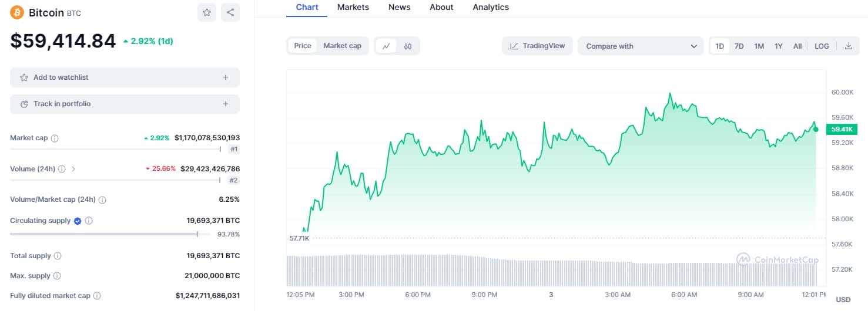The height and width of the screenshot is (311, 868).
Task: Switch to line chart view icon
Action: pos(386,46)
